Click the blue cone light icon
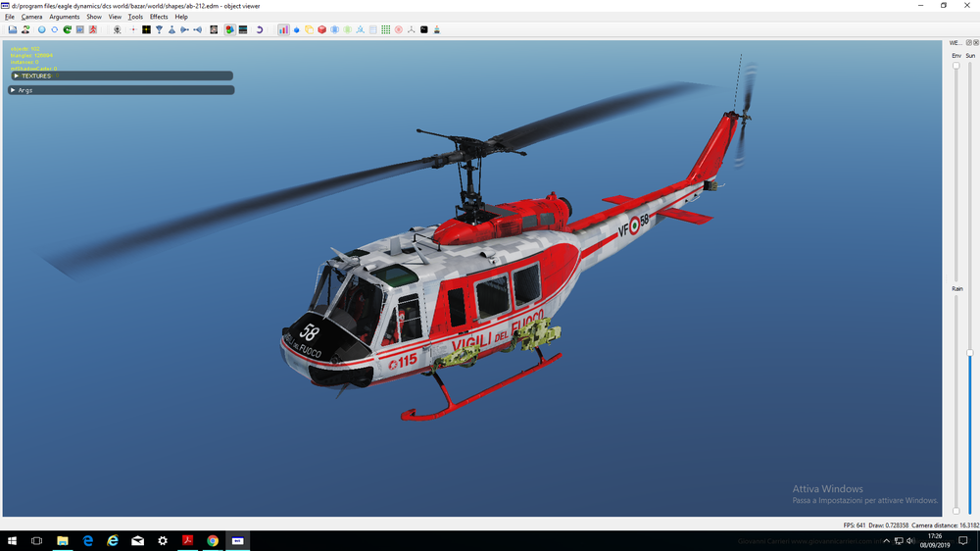This screenshot has height=551, width=980. [171, 29]
